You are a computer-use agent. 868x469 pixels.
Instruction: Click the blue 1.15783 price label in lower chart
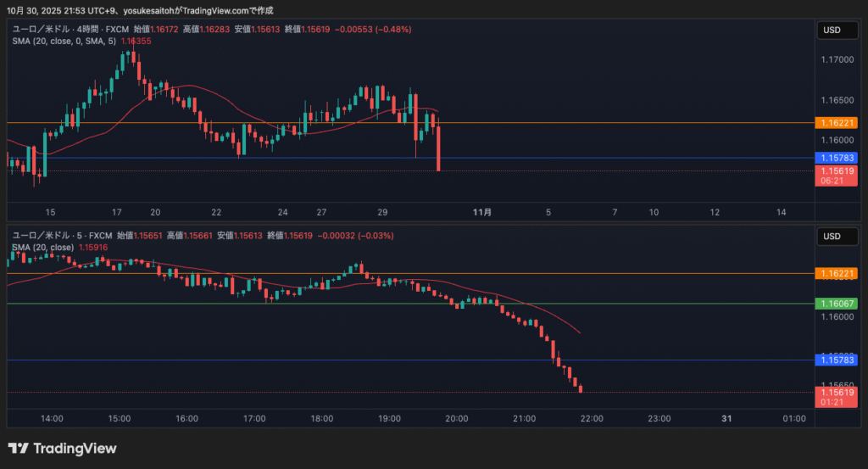[837, 360]
